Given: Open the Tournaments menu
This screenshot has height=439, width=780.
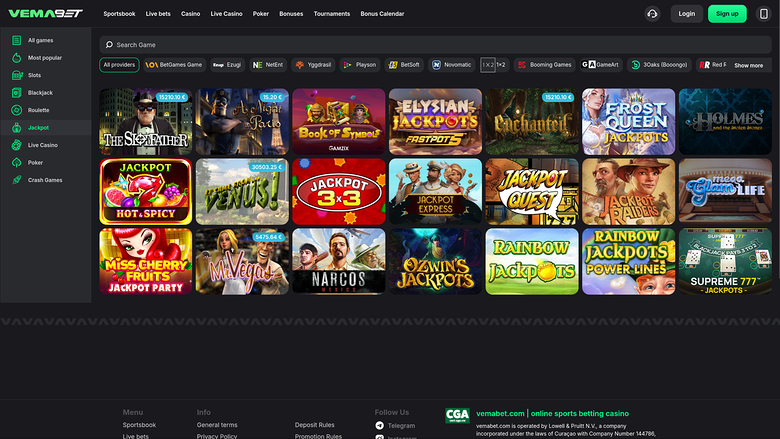Looking at the screenshot, I should point(332,14).
